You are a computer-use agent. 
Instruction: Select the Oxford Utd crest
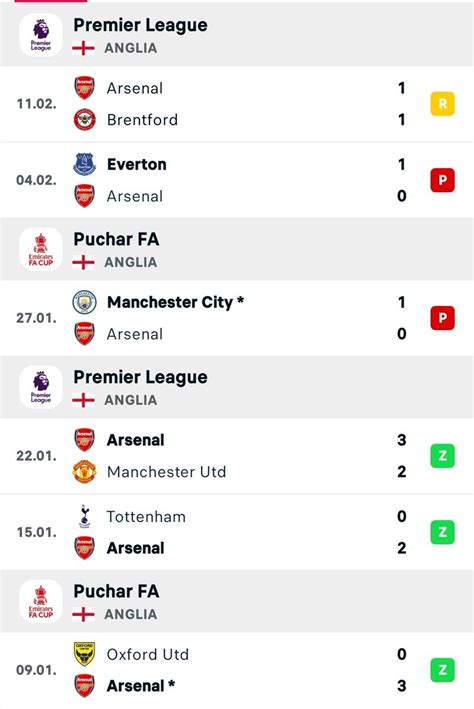tap(85, 654)
